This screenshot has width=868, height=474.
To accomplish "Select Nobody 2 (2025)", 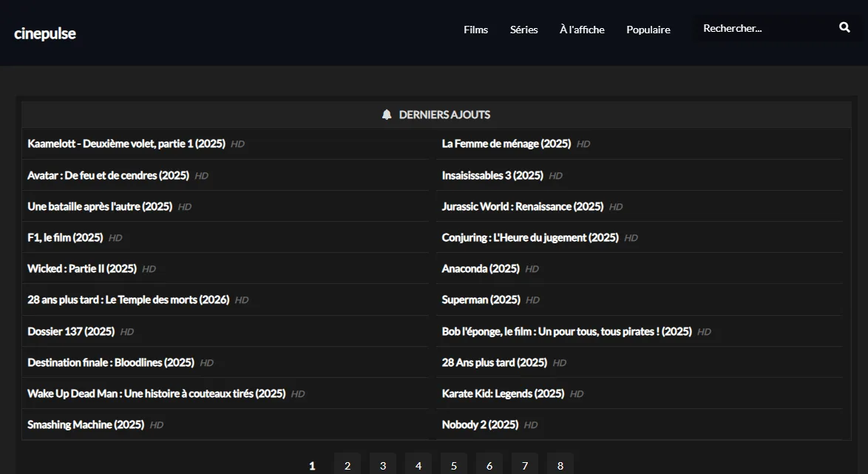I will 480,424.
